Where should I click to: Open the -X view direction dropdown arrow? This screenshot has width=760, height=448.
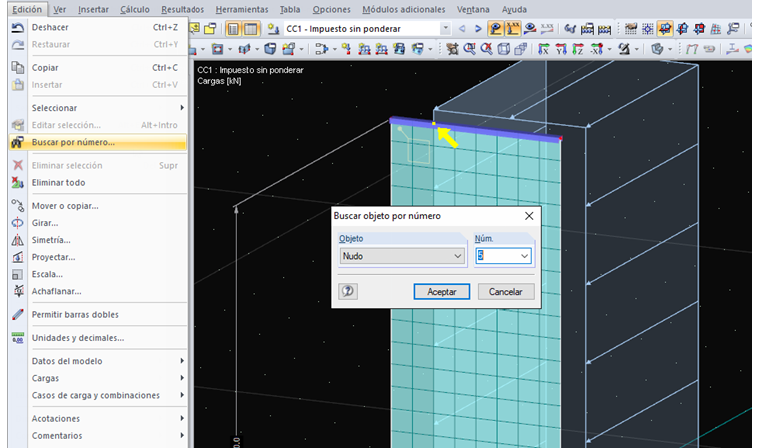click(x=610, y=49)
